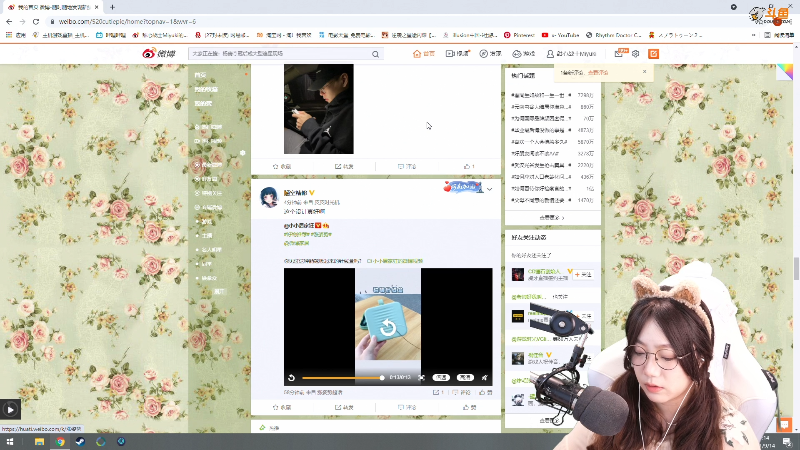Click follow button for first suggested user

583,274
